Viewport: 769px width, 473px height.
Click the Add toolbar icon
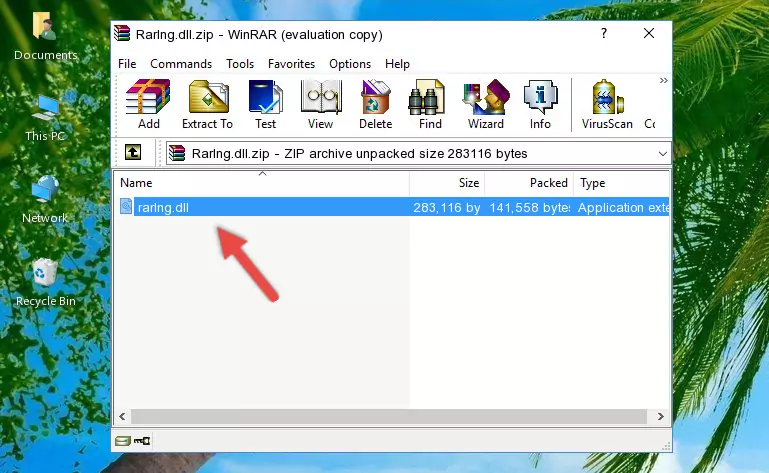(148, 105)
